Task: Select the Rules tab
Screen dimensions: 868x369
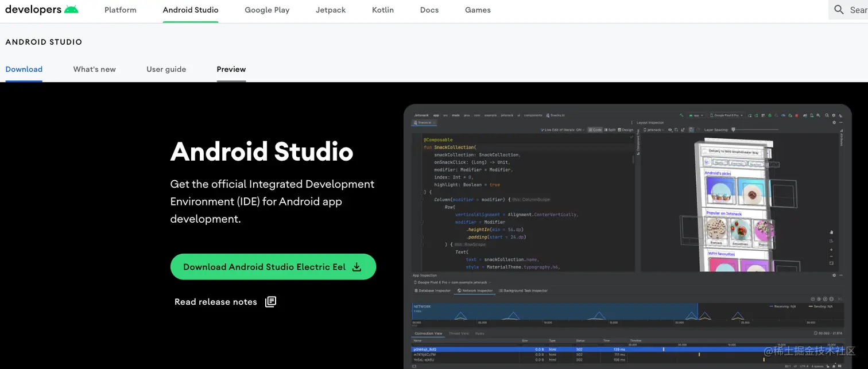Action: click(x=479, y=333)
